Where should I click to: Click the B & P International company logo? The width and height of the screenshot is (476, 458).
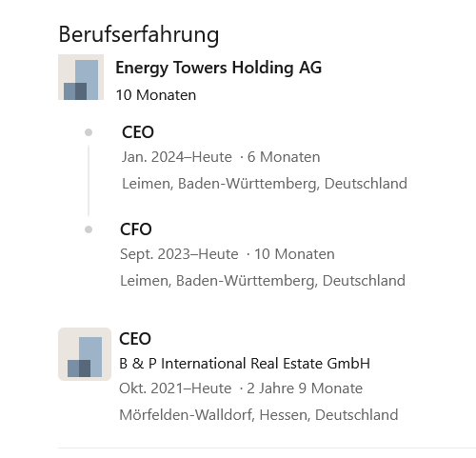point(85,354)
